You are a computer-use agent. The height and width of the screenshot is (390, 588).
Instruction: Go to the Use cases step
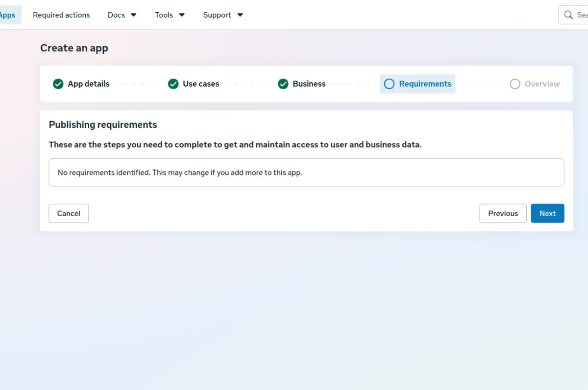pyautogui.click(x=201, y=84)
